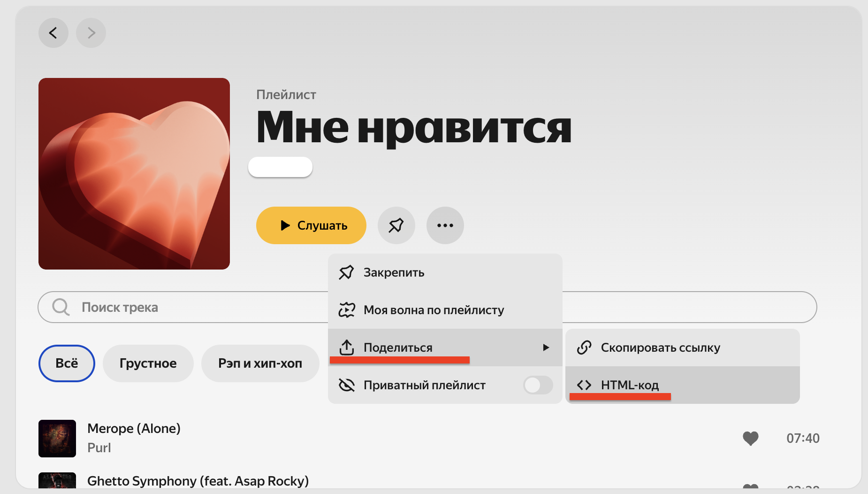
Task: Open the artist link Purl
Action: (x=99, y=448)
